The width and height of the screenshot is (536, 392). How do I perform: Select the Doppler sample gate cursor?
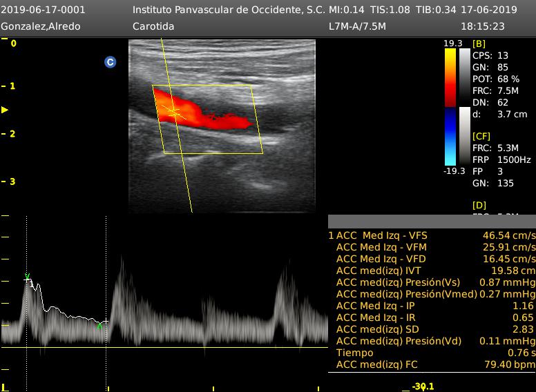pos(174,112)
